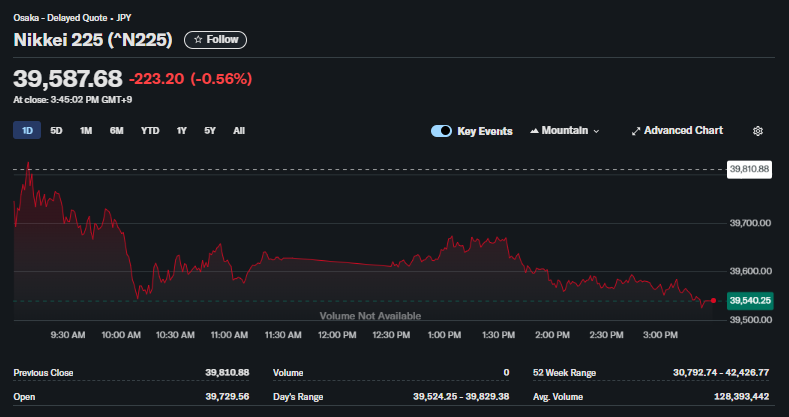
Task: Click the Day's Range label
Action: tap(298, 397)
